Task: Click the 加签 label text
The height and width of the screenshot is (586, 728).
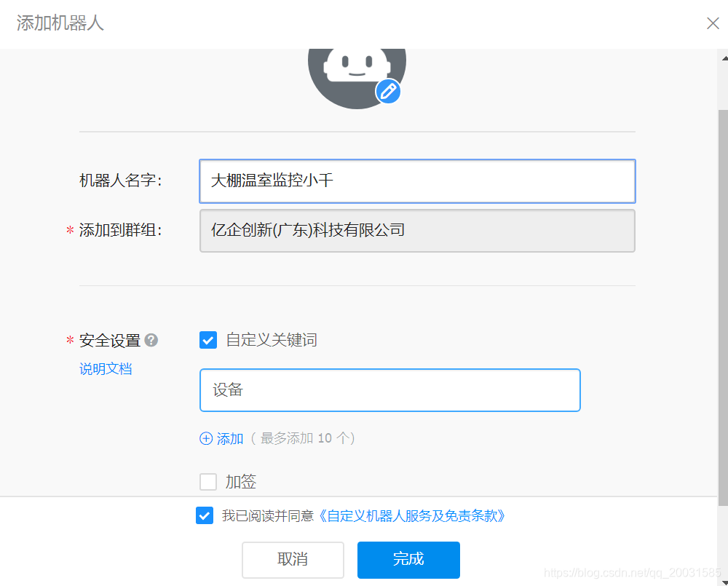Action: pyautogui.click(x=240, y=481)
